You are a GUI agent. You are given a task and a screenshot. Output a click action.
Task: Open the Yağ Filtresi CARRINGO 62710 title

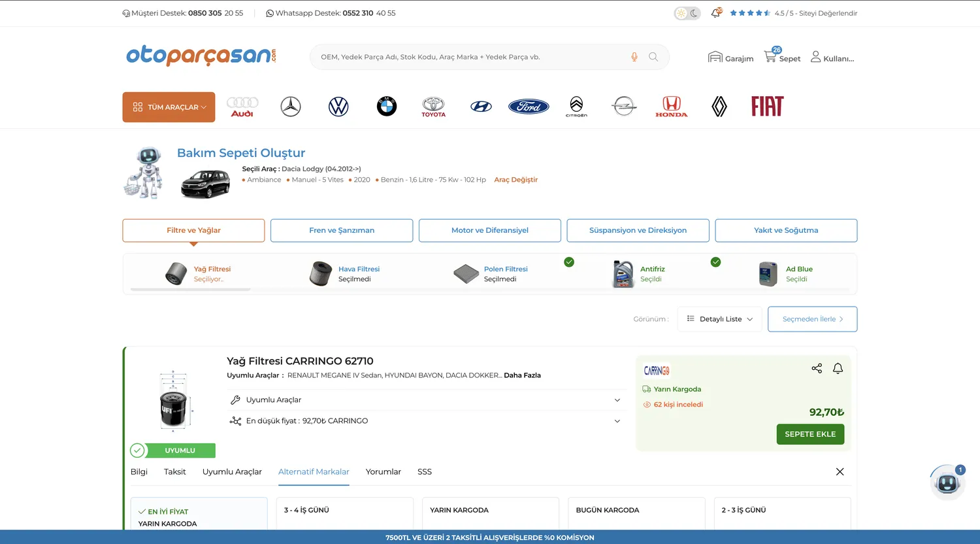300,361
